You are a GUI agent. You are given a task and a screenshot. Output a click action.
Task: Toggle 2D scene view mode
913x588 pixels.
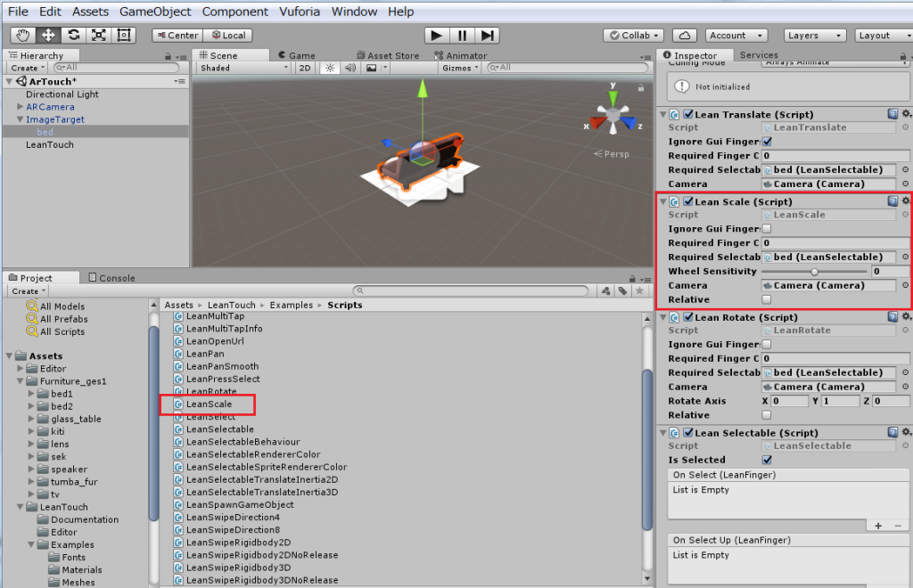[x=305, y=68]
